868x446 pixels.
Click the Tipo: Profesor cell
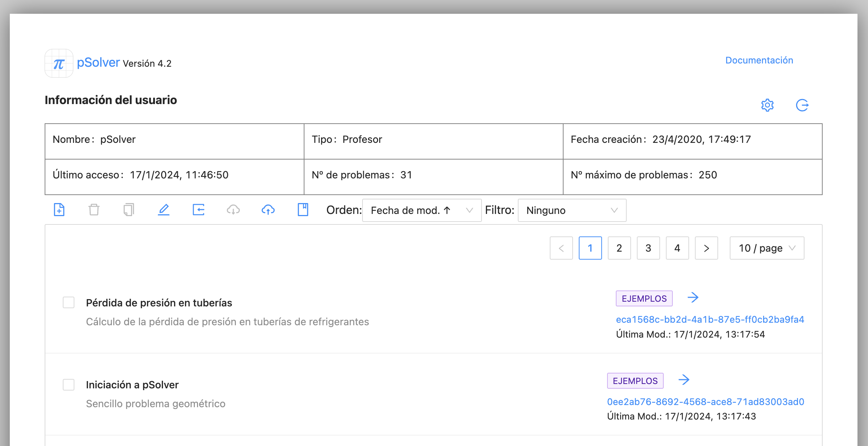pyautogui.click(x=433, y=141)
